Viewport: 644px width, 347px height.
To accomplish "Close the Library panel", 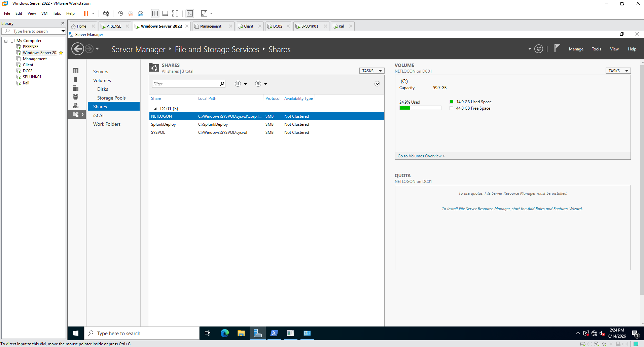I will pyautogui.click(x=63, y=24).
